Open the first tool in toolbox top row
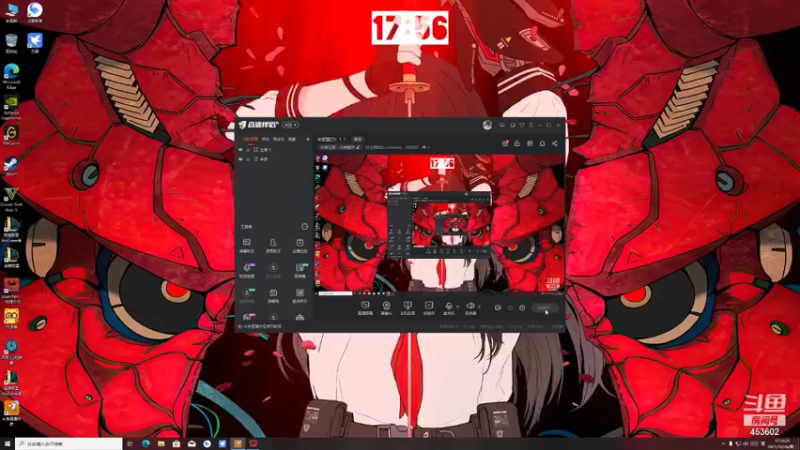Viewport: 800px width, 450px height. 247,245
